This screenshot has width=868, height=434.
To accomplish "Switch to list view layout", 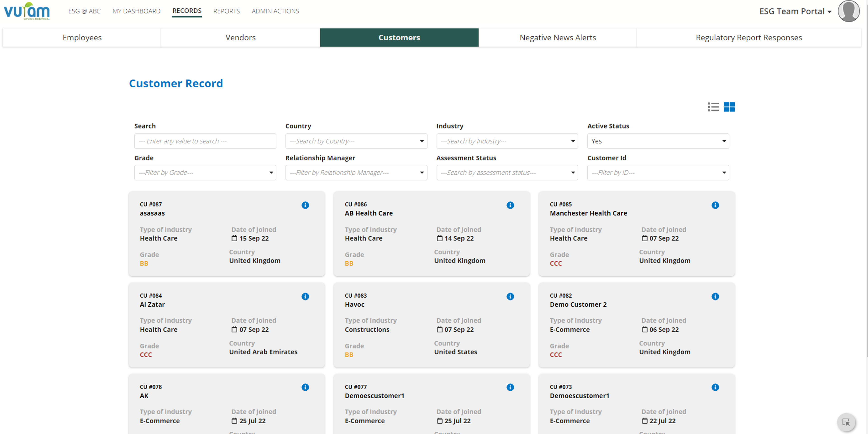I will [x=713, y=107].
